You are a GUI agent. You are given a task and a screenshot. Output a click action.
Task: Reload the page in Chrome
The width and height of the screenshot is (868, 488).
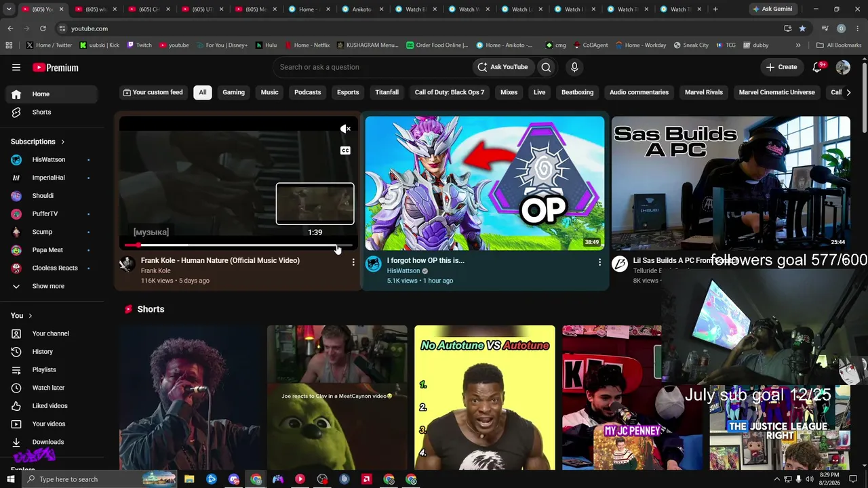click(43, 28)
